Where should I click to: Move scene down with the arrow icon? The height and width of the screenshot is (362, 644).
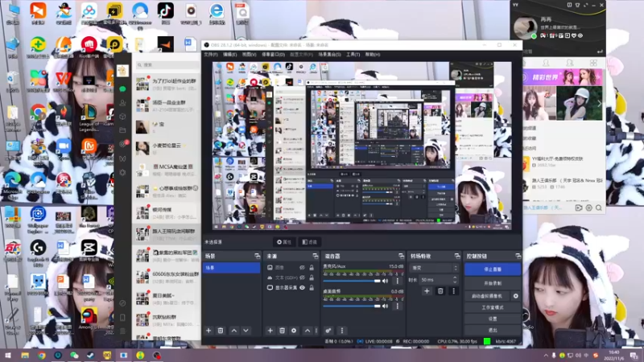click(x=246, y=331)
